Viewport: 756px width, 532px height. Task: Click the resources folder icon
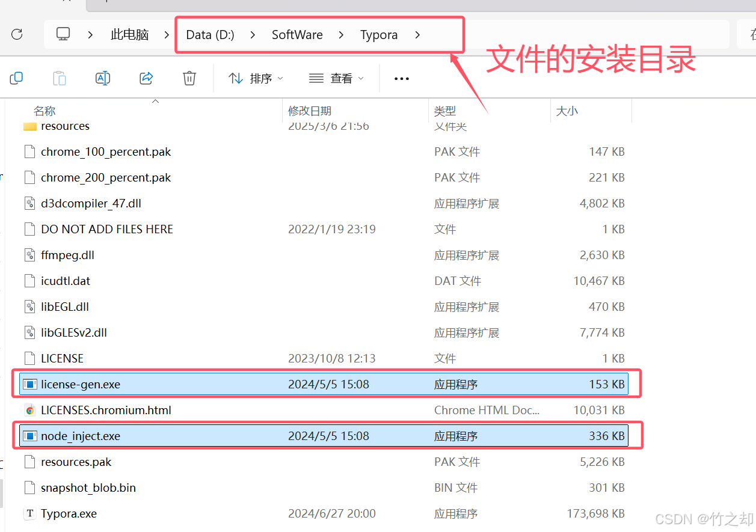(x=30, y=126)
